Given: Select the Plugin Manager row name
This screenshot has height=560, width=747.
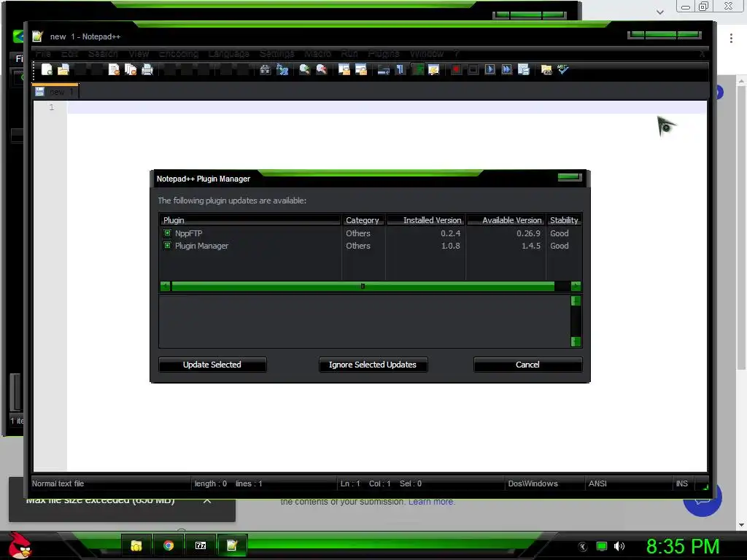Looking at the screenshot, I should (201, 246).
